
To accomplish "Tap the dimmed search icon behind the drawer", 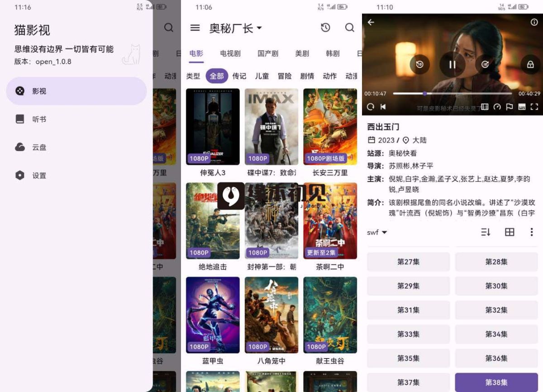I will (x=169, y=28).
